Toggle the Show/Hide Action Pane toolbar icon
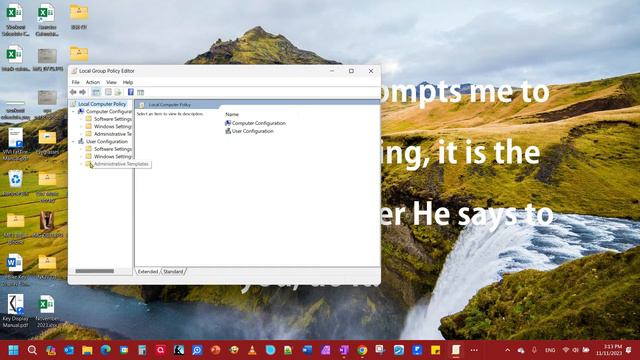Image resolution: width=640 pixels, height=360 pixels. 140,92
